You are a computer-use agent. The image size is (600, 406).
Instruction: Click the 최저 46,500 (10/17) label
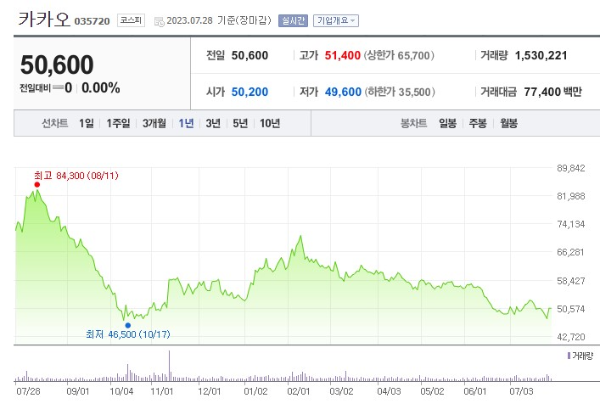(128, 334)
